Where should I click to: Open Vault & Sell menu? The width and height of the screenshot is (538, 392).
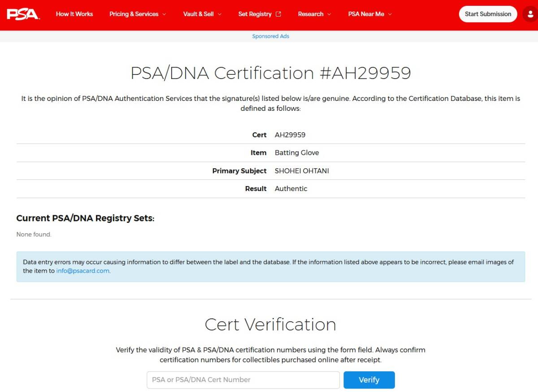[198, 14]
